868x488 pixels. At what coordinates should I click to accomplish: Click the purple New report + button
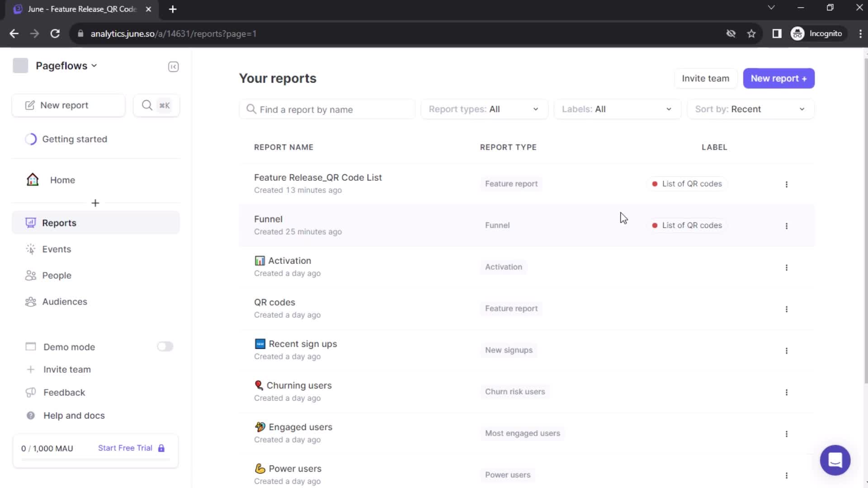(778, 79)
